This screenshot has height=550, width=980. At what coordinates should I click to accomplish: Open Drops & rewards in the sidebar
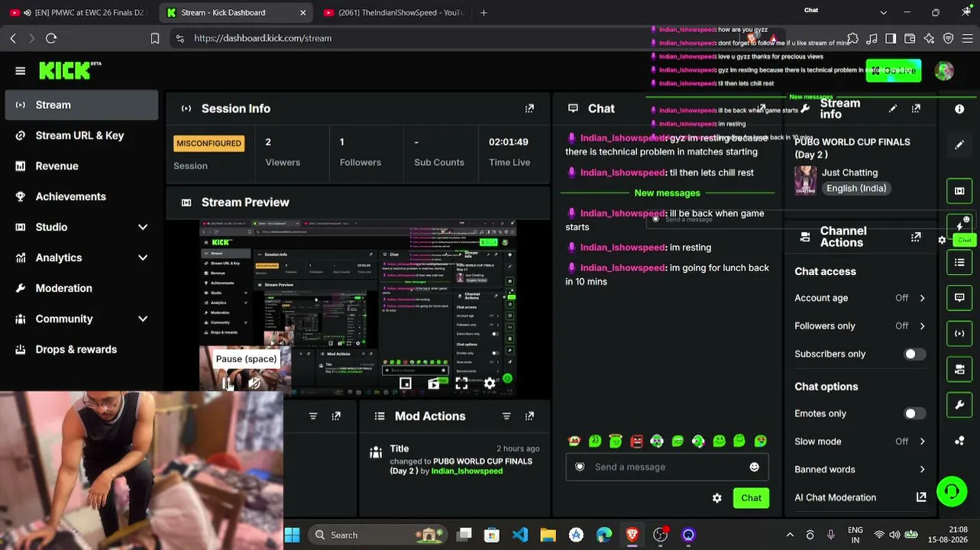click(x=82, y=350)
